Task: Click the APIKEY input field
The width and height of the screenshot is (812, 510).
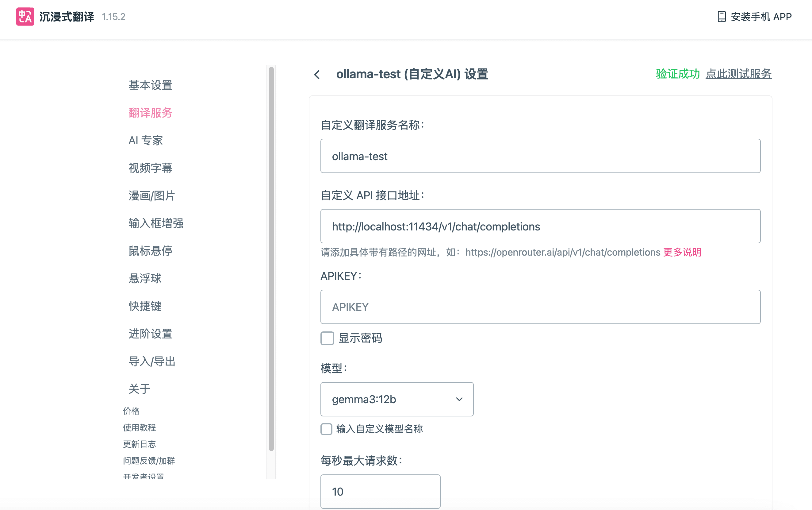Action: 540,307
